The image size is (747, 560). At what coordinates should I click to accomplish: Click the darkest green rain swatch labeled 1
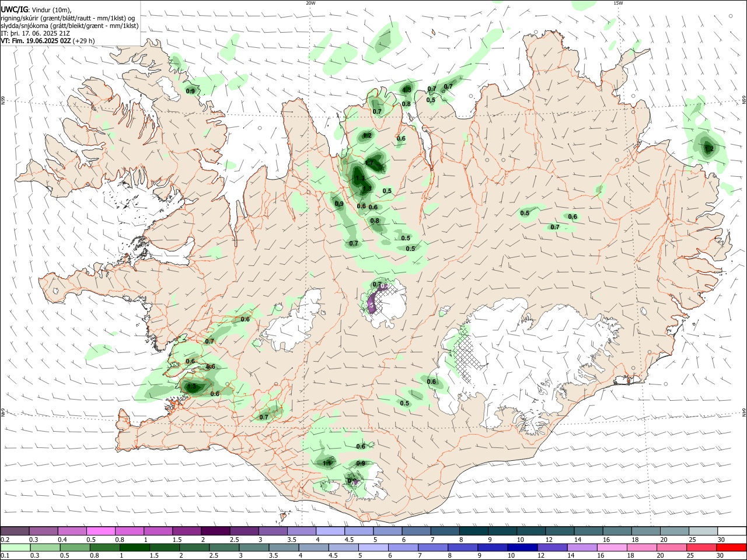pos(134,547)
